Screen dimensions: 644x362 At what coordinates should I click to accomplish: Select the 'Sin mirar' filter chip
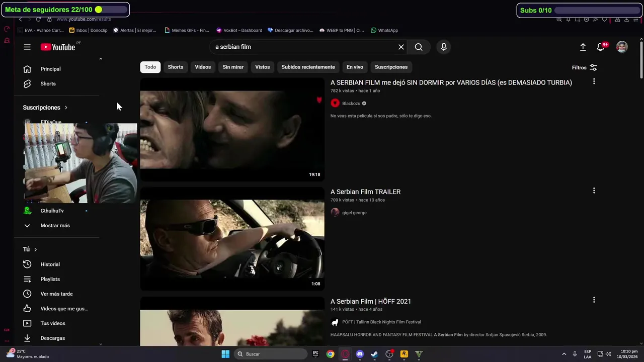[x=233, y=67]
